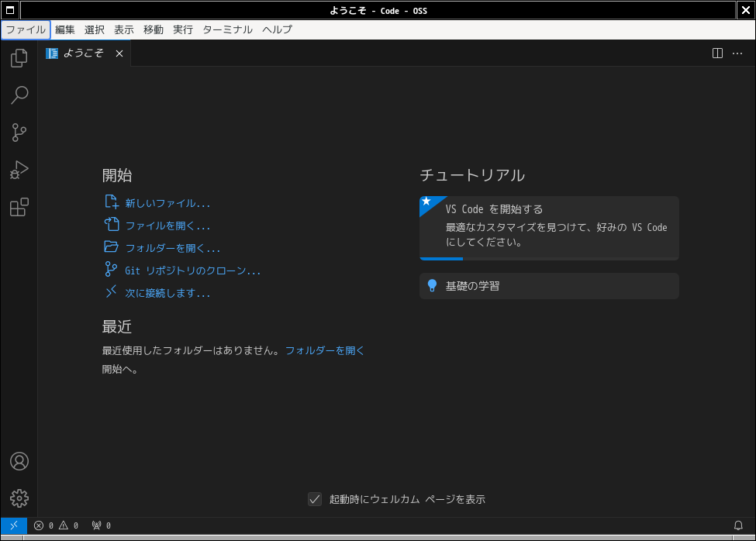The width and height of the screenshot is (756, 541).
Task: Click the split editor right icon
Action: pyautogui.click(x=717, y=53)
